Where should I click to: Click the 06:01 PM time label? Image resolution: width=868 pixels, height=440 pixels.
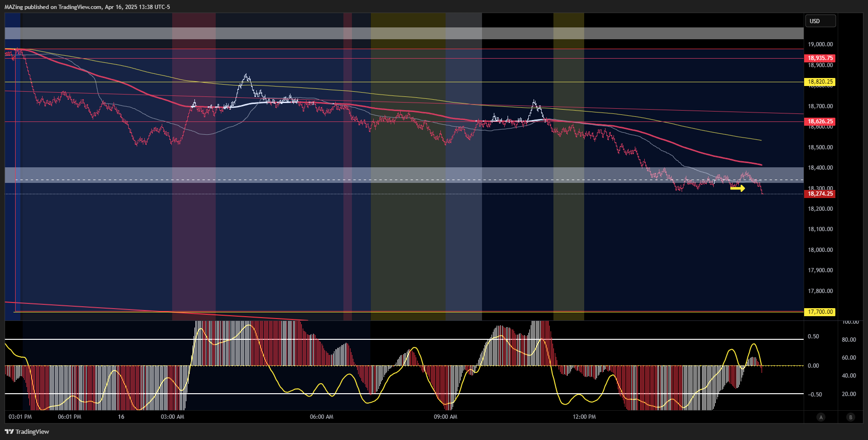(70, 417)
